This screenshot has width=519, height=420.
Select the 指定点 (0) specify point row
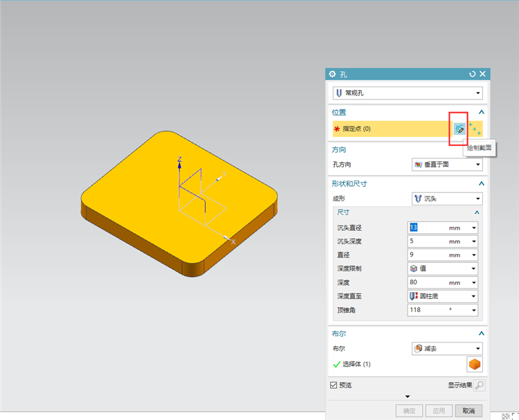(x=392, y=129)
